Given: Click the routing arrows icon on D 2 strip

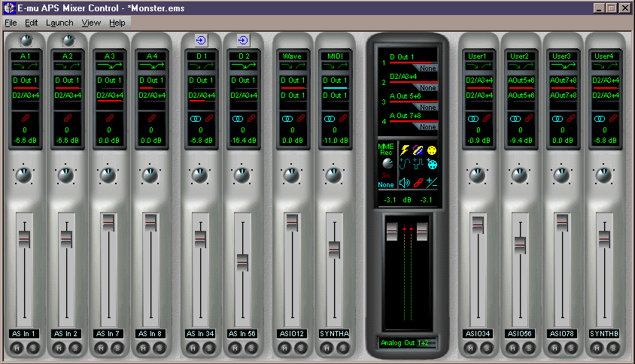Looking at the screenshot, I should 244,65.
